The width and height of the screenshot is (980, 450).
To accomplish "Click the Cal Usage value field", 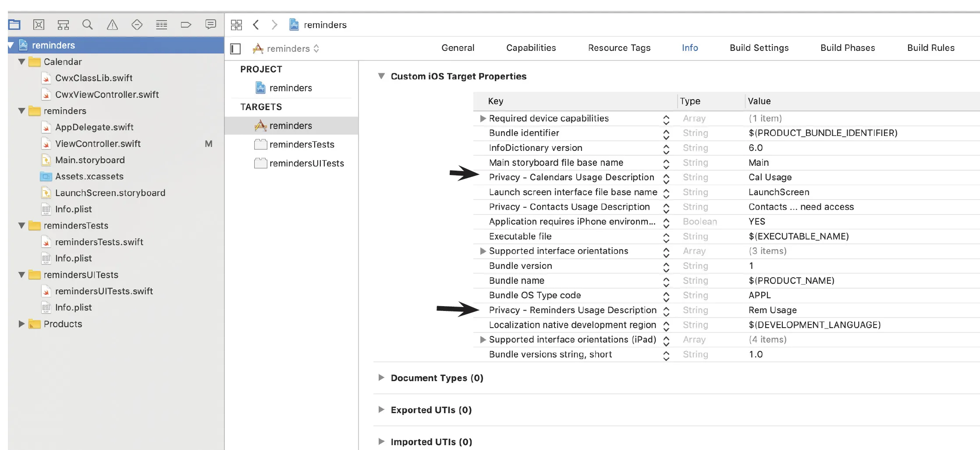I will pos(770,177).
